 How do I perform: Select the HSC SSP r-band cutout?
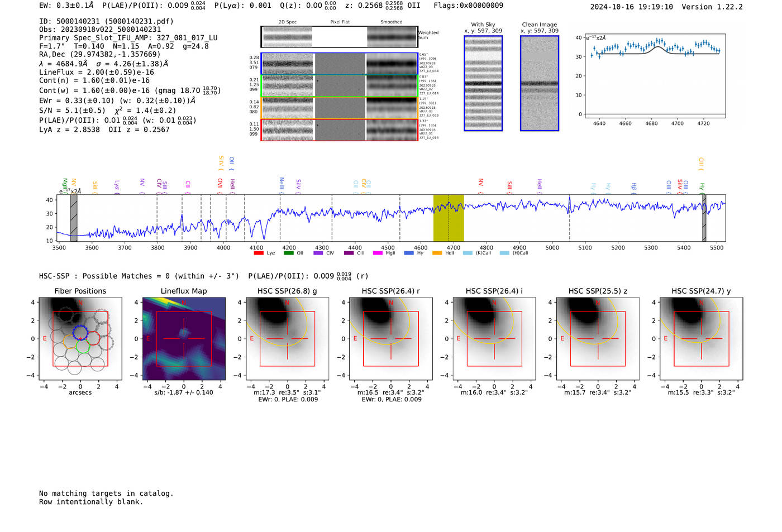pos(391,338)
